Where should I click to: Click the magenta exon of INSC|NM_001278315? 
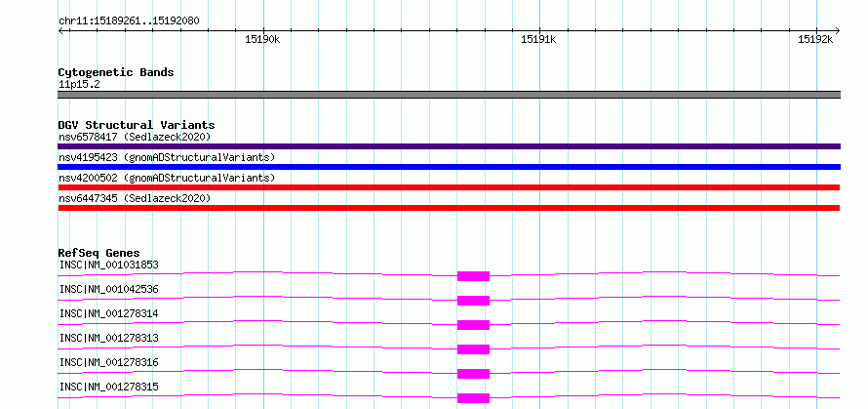(x=473, y=398)
